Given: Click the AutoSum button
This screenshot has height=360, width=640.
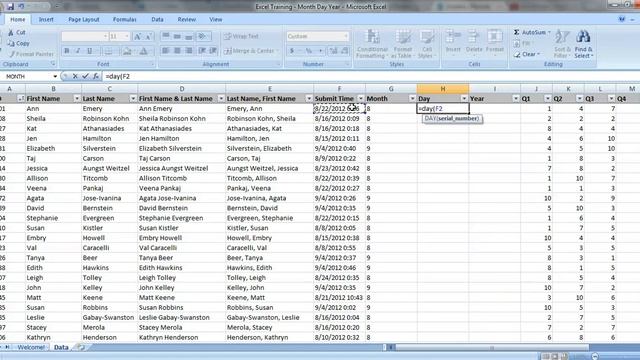Looking at the screenshot, I should click(531, 32).
